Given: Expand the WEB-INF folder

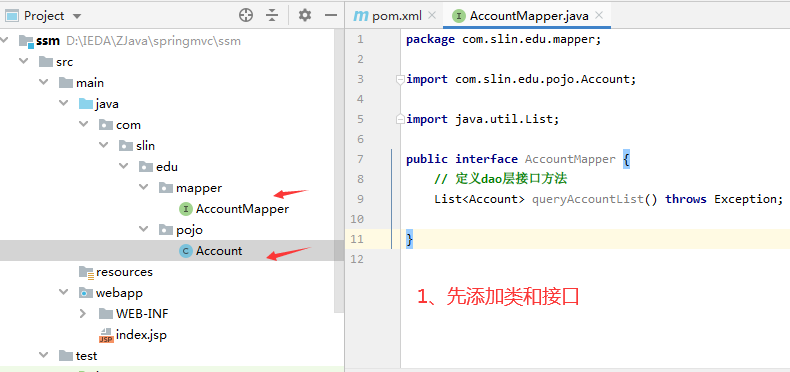Looking at the screenshot, I should (84, 314).
